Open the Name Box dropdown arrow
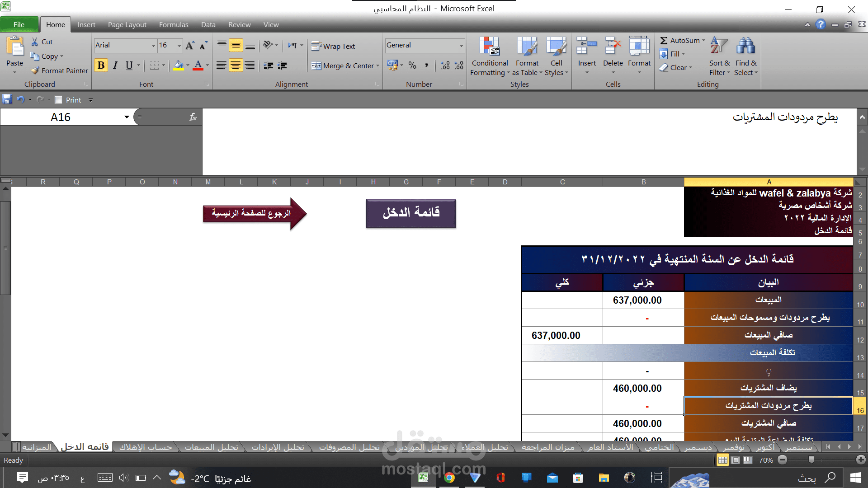 [127, 117]
